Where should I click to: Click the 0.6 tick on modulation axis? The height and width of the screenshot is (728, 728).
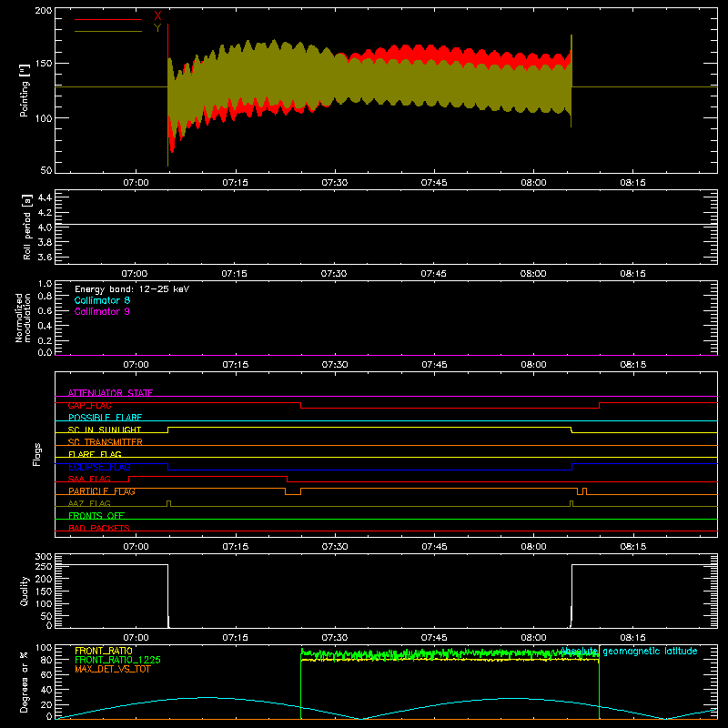coord(45,310)
